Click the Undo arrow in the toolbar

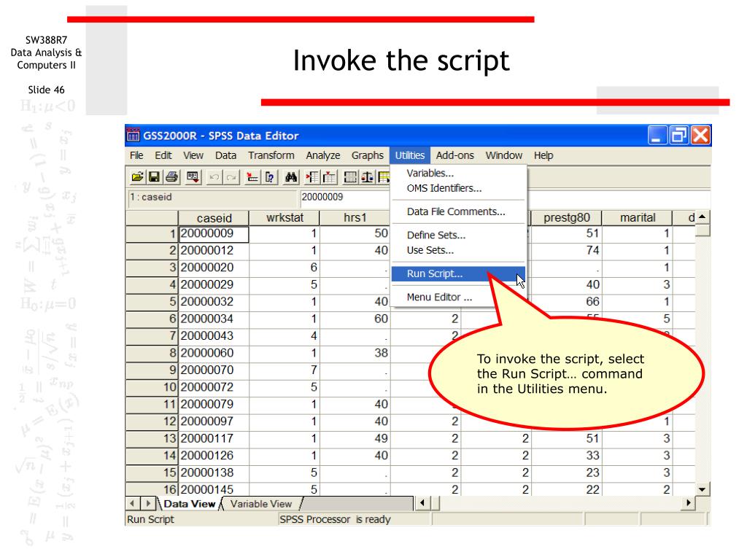coord(214,177)
